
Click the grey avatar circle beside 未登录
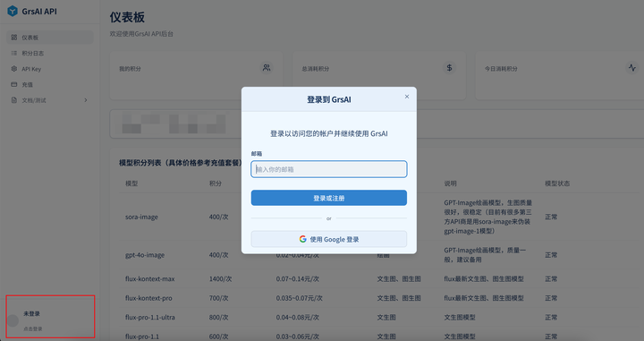click(x=13, y=321)
